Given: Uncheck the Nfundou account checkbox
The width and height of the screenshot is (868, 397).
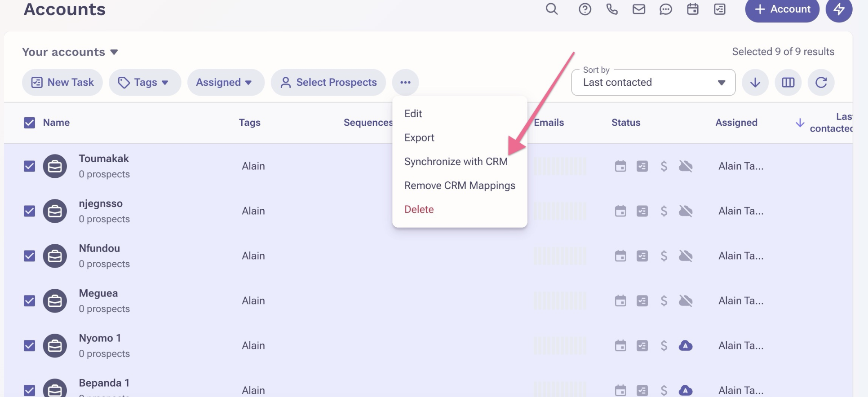Looking at the screenshot, I should (29, 256).
